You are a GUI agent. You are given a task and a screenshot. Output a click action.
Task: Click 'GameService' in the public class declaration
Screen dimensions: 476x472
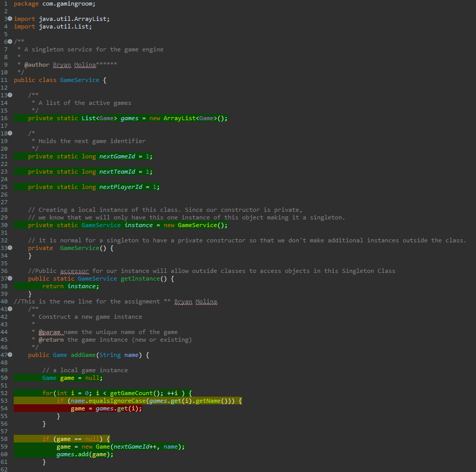[80, 80]
